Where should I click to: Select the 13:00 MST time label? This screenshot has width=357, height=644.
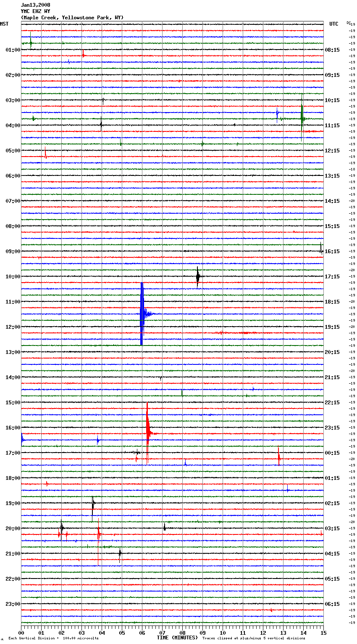pyautogui.click(x=13, y=352)
